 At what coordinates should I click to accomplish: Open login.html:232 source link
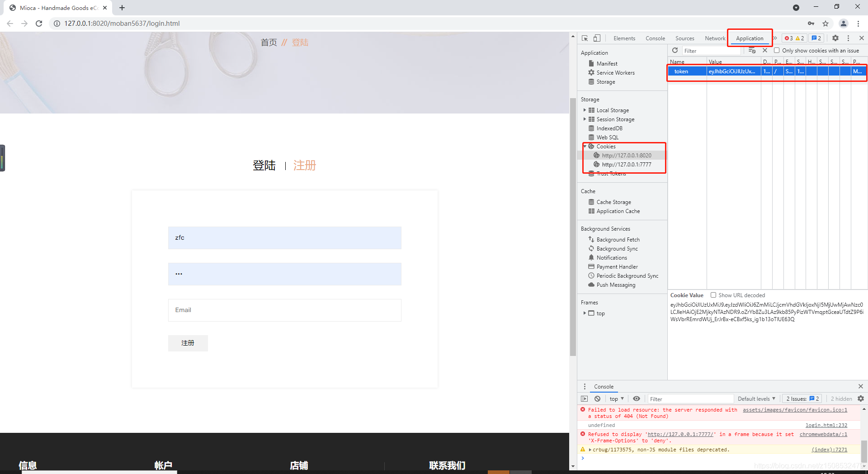tap(826, 425)
